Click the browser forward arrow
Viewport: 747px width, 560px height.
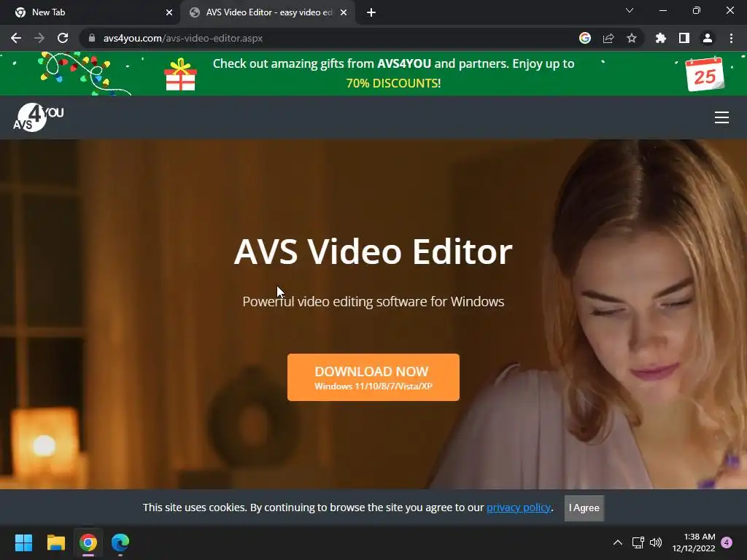[x=39, y=38]
